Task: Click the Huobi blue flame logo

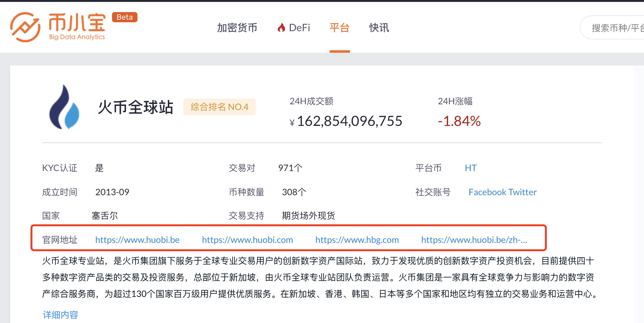Action: click(65, 107)
